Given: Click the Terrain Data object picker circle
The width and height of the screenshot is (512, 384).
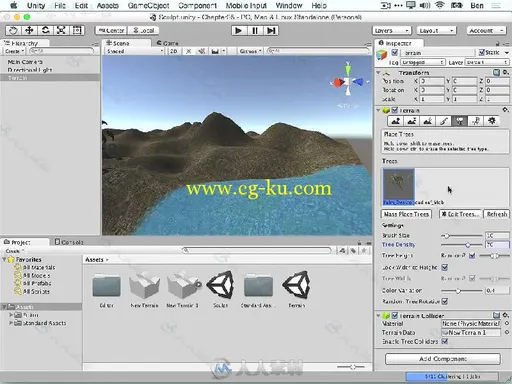Looking at the screenshot, I should click(x=507, y=332).
